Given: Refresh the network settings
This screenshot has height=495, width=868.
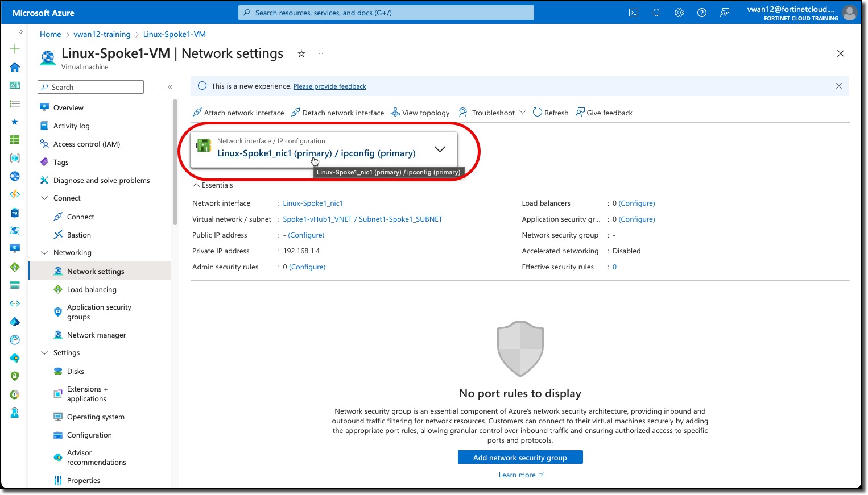Looking at the screenshot, I should click(551, 113).
